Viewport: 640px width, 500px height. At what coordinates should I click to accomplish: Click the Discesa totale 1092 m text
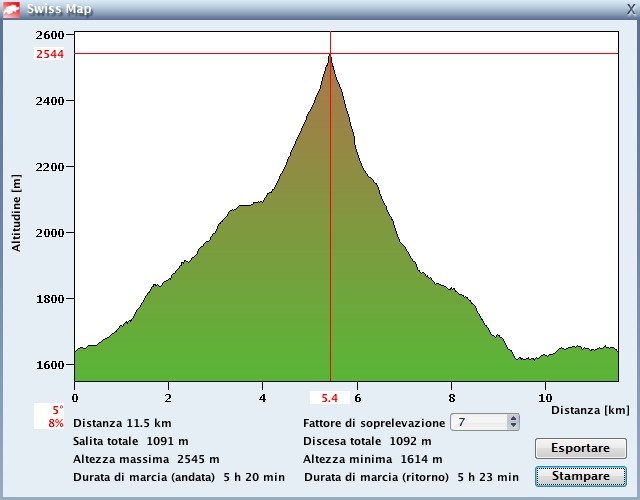[367, 441]
